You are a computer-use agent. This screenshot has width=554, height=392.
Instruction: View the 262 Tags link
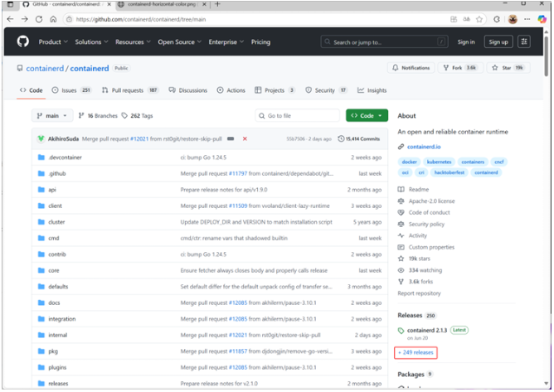coord(137,115)
